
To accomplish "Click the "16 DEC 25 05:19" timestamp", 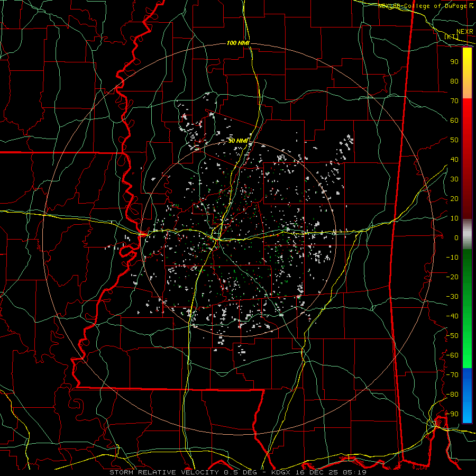I will click(x=331, y=472).
